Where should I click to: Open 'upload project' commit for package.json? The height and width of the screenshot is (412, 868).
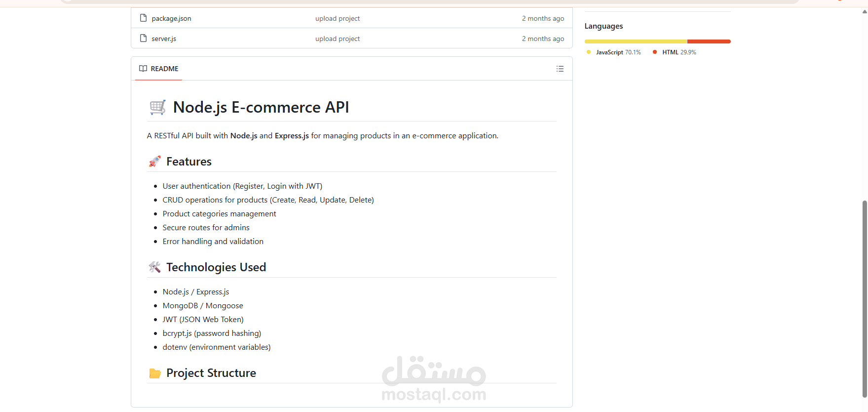coord(338,18)
